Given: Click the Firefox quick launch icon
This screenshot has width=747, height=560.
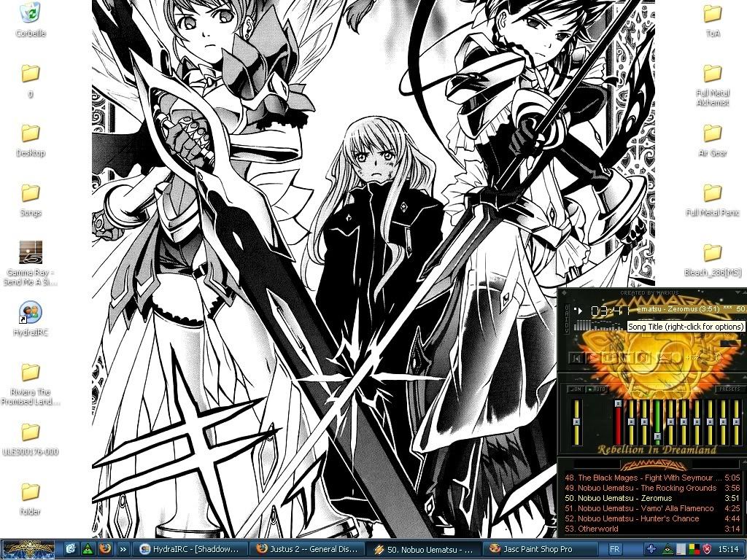Looking at the screenshot, I should pyautogui.click(x=105, y=548).
